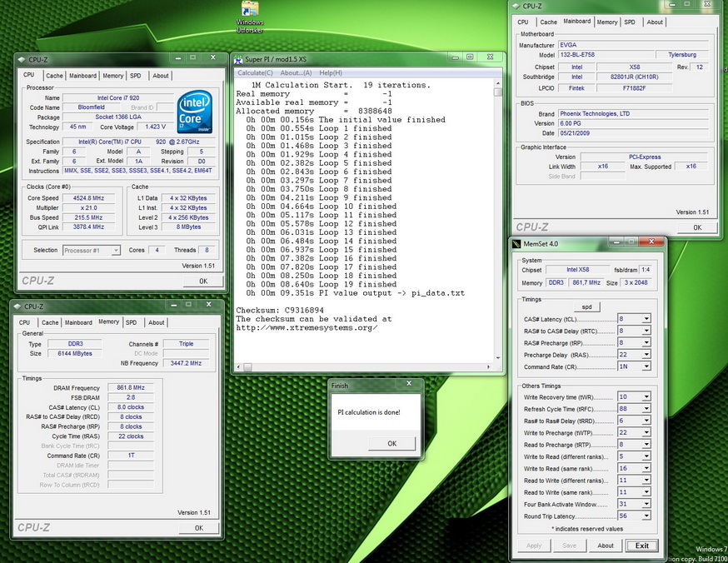Click the DRAM Frequency 861.8 MHz field
The image size is (728, 563).
(131, 387)
